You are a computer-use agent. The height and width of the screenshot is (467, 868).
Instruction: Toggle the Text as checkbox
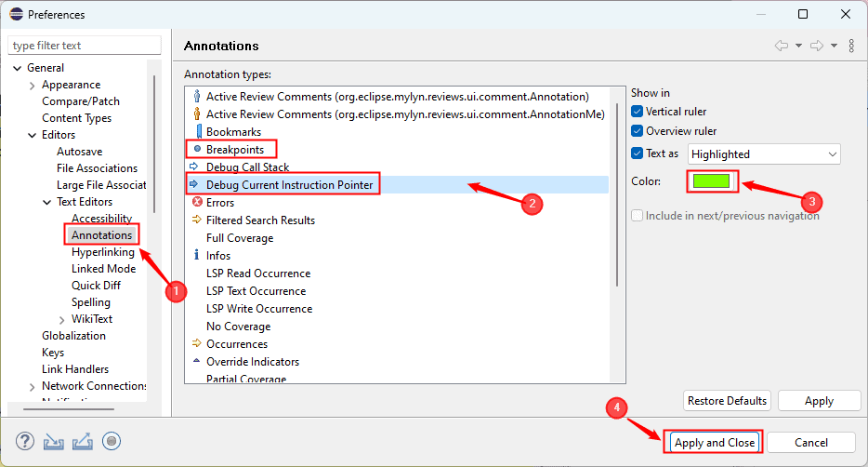pyautogui.click(x=638, y=153)
